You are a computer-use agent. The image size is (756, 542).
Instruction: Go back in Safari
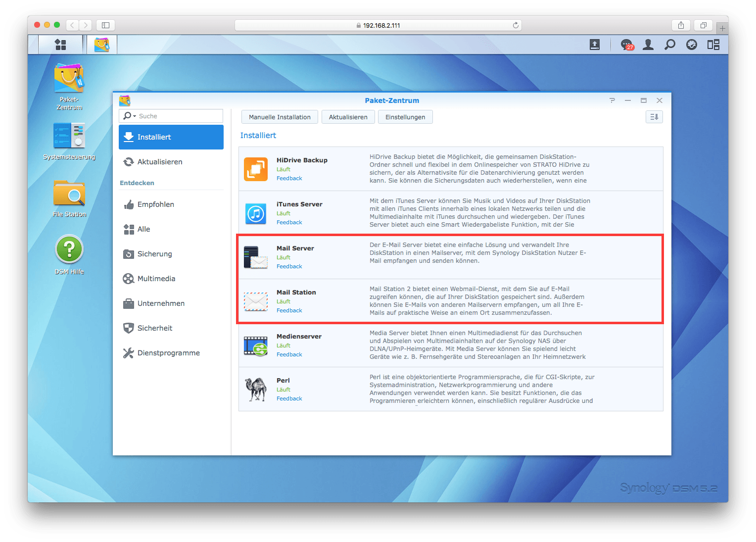[72, 25]
